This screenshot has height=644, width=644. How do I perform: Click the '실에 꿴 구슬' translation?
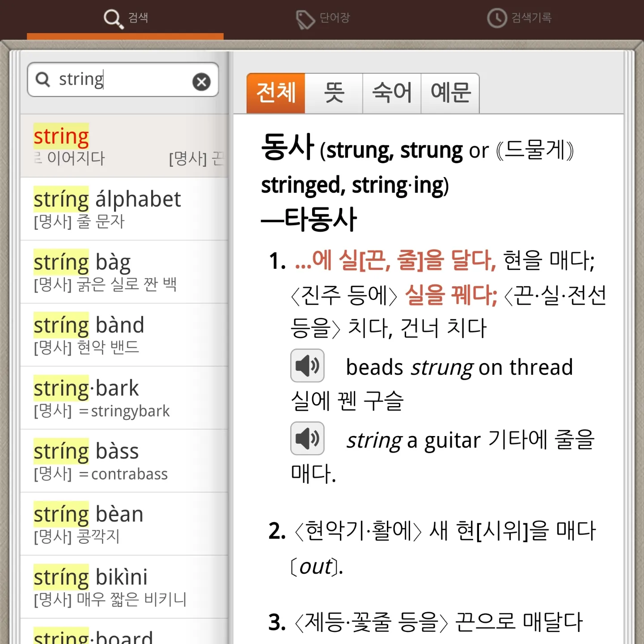[347, 400]
